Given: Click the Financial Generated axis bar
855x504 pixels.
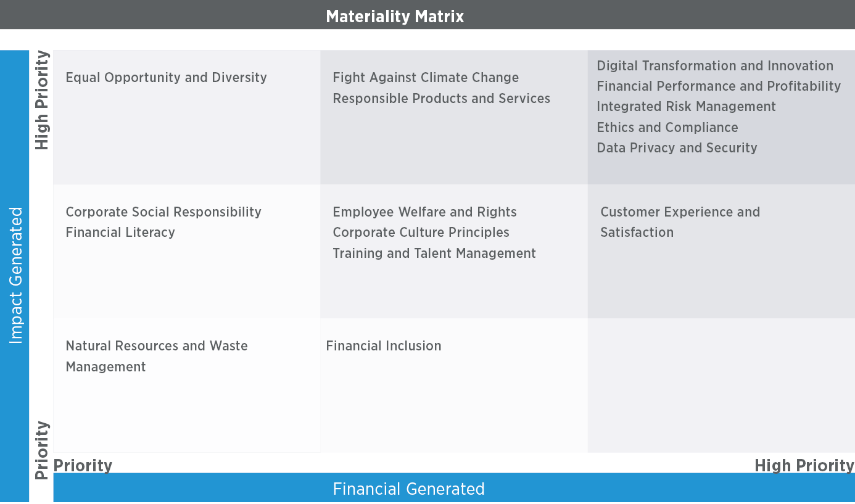Looking at the screenshot, I should 454,489.
